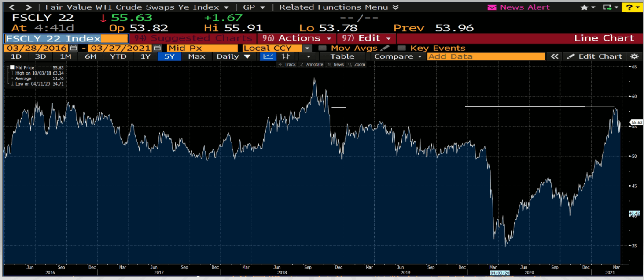
Task: Open chart settings gear icon
Action: [x=634, y=56]
